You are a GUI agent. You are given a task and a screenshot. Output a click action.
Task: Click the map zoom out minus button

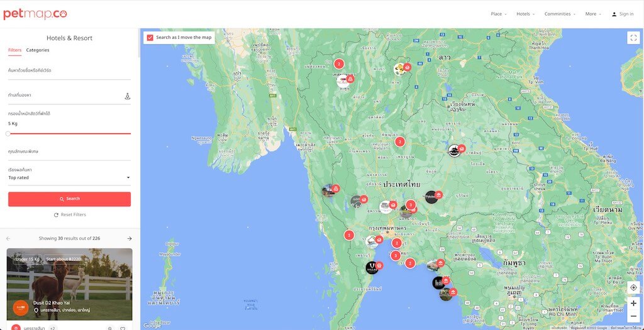(633, 316)
